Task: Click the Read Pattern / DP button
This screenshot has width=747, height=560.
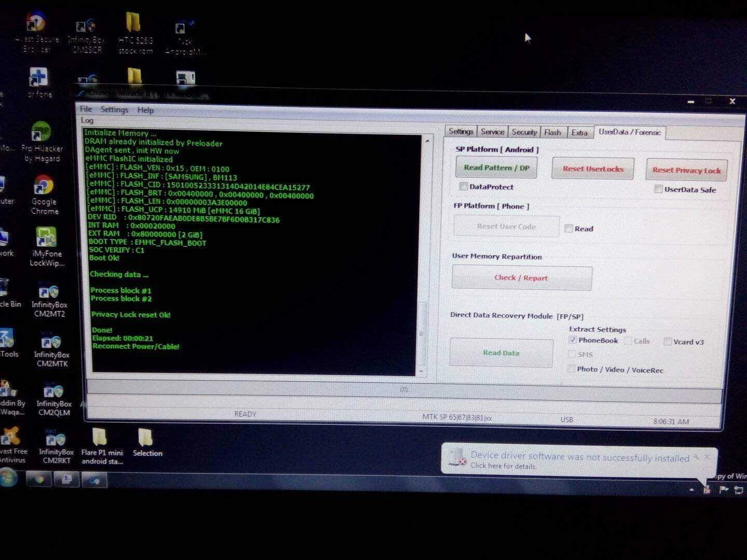Action: click(496, 167)
